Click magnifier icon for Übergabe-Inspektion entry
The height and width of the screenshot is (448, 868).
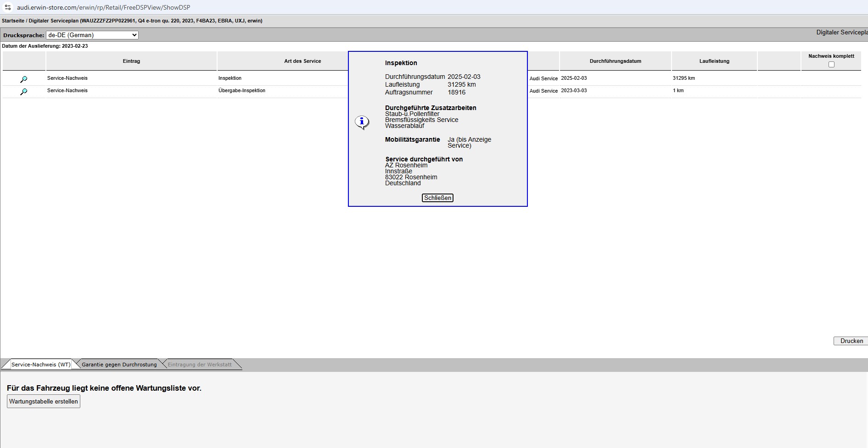pos(24,92)
